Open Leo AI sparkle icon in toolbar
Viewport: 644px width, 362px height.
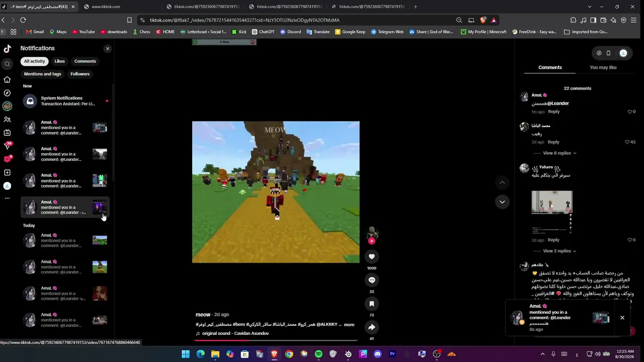613,20
